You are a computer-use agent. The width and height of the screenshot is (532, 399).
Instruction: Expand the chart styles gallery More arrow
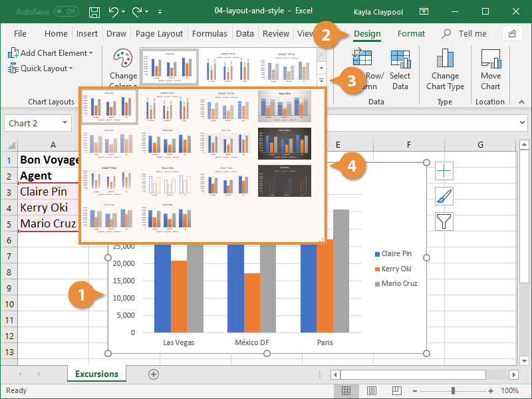321,80
